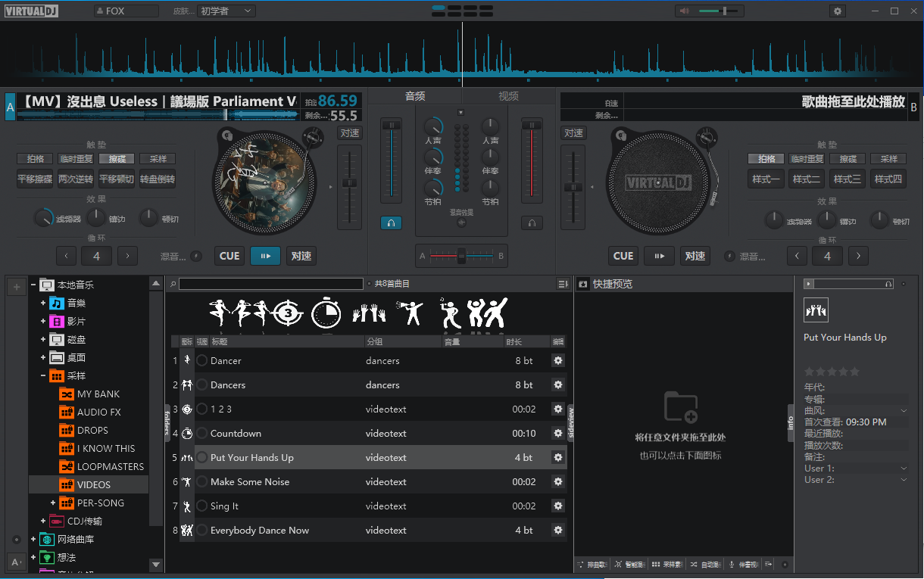
Task: Click the Put Your Hands Up cover thumbnail
Action: coord(816,310)
